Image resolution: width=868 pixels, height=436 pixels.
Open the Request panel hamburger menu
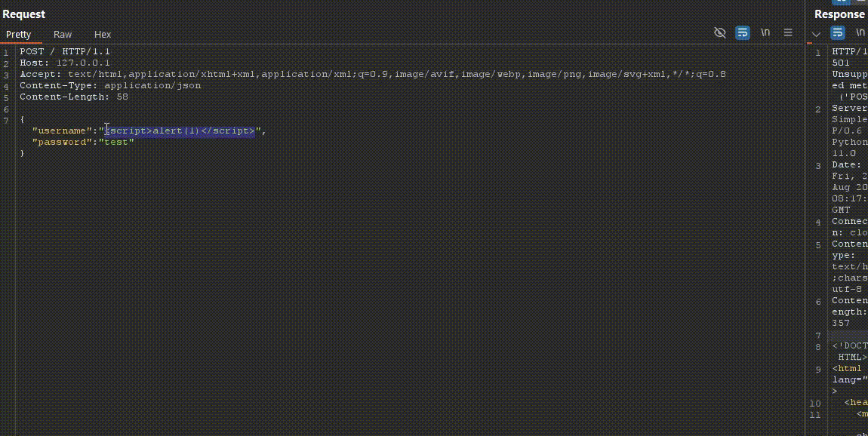tap(788, 32)
